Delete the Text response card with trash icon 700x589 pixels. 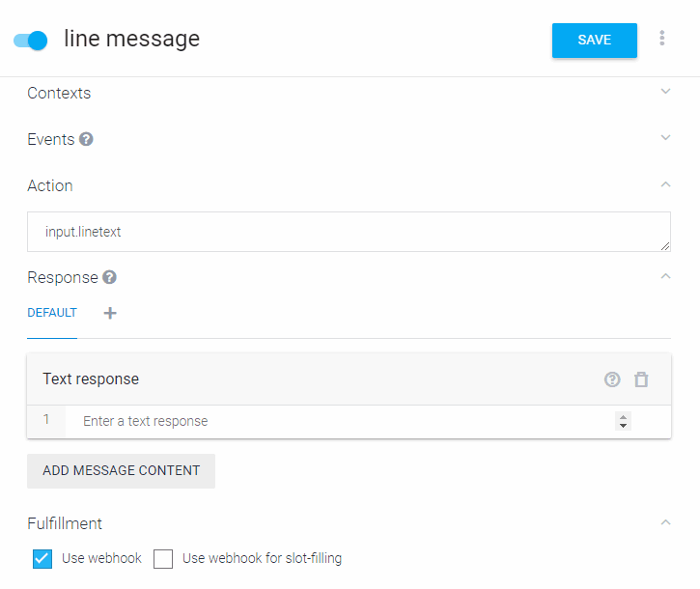(641, 379)
